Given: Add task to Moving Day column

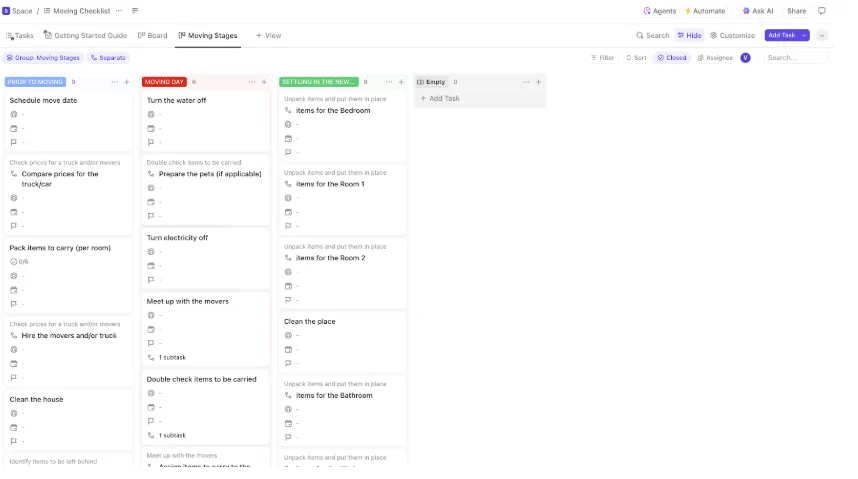Looking at the screenshot, I should (x=264, y=82).
